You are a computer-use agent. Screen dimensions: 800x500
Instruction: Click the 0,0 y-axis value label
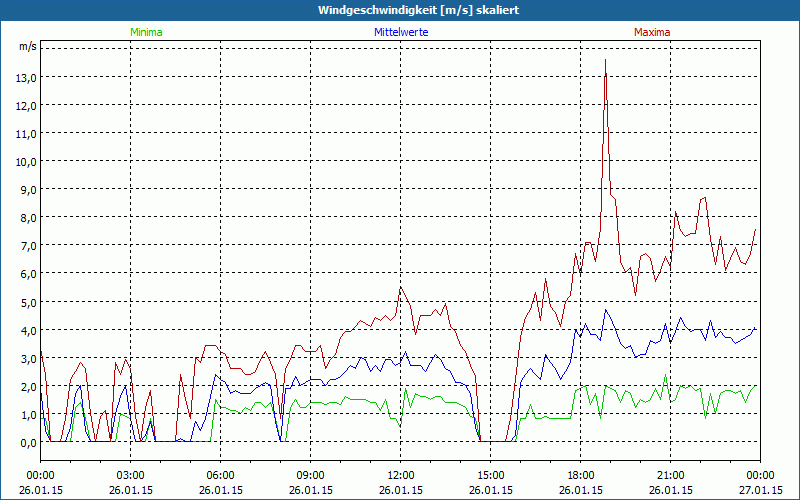(24, 442)
